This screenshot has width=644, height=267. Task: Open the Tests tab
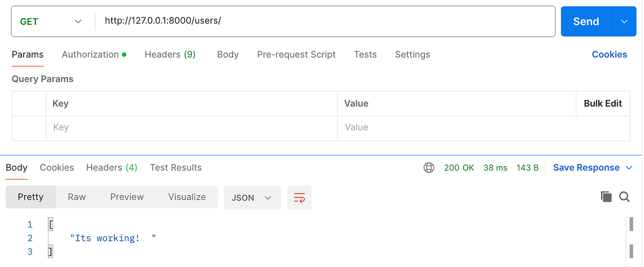pos(365,54)
